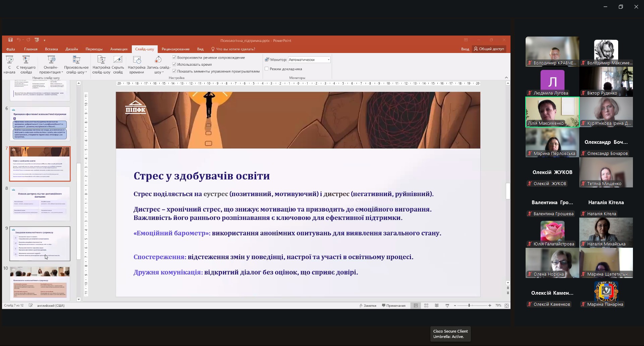Switch to the 'Вставка' ribbon tab
The image size is (644, 346).
[51, 49]
